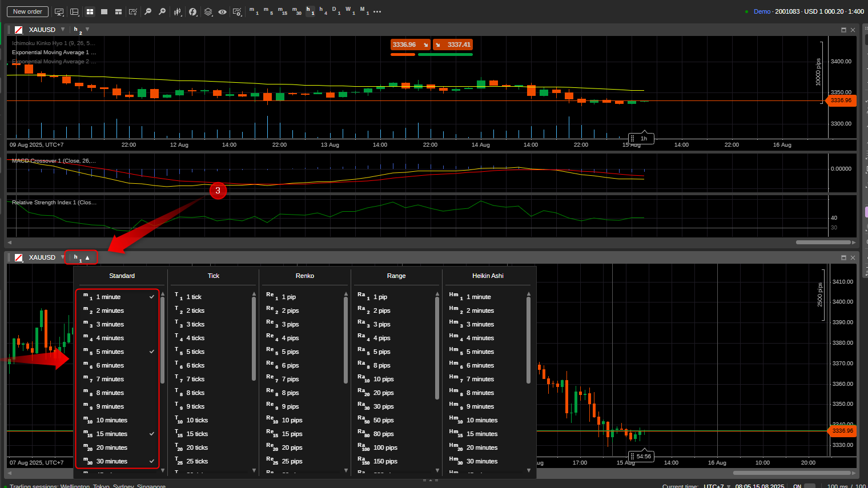
Task: Select h4 timeframe in top toolbar
Action: tap(323, 11)
